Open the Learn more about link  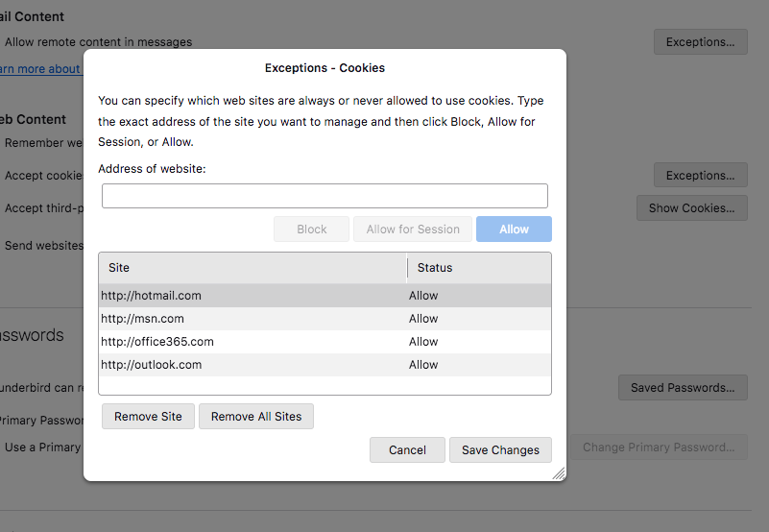tap(40, 69)
